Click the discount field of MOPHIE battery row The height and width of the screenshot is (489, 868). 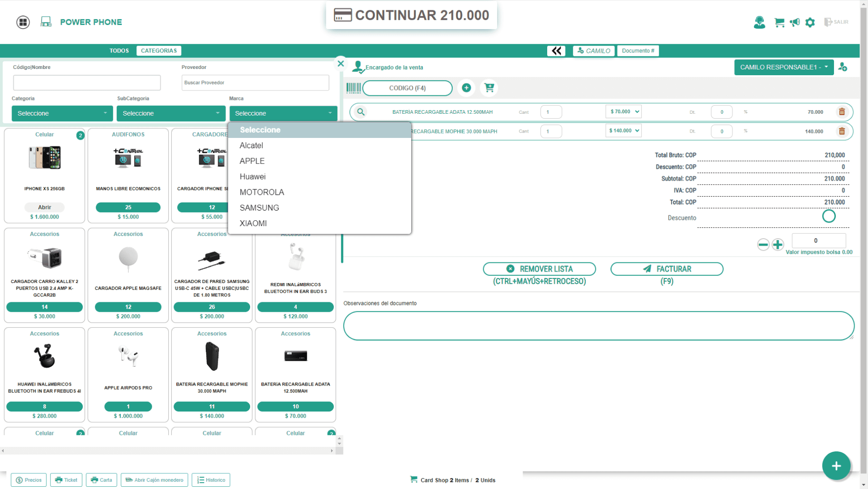(721, 131)
